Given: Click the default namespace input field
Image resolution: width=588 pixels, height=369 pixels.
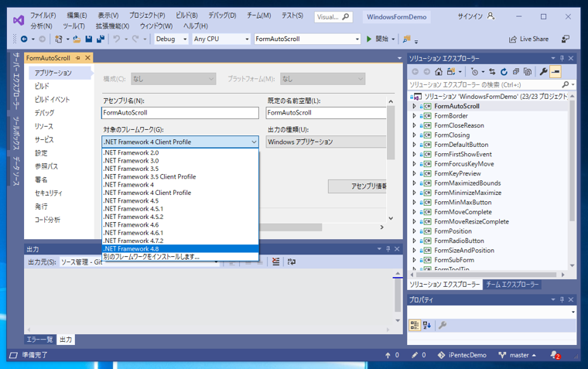Looking at the screenshot, I should point(326,113).
